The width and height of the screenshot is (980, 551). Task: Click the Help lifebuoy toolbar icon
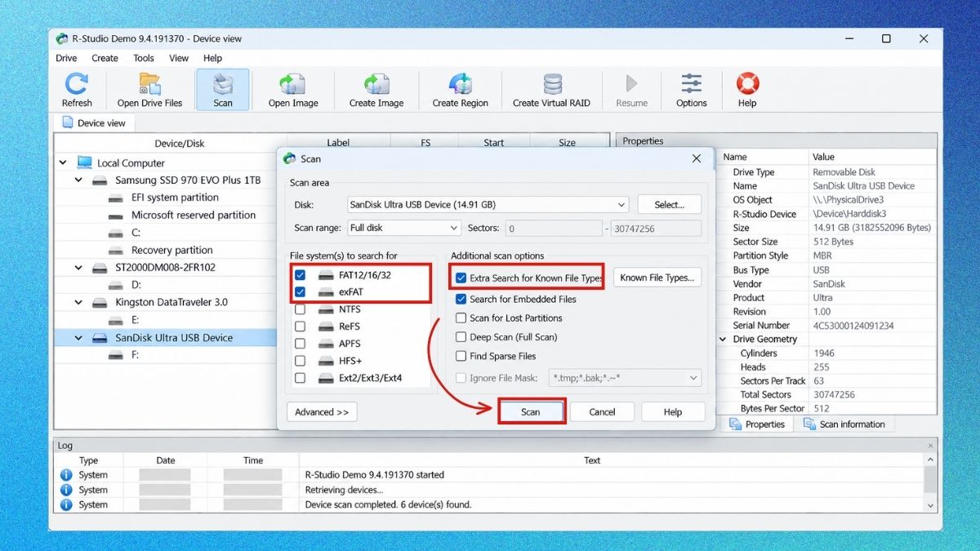(x=747, y=84)
